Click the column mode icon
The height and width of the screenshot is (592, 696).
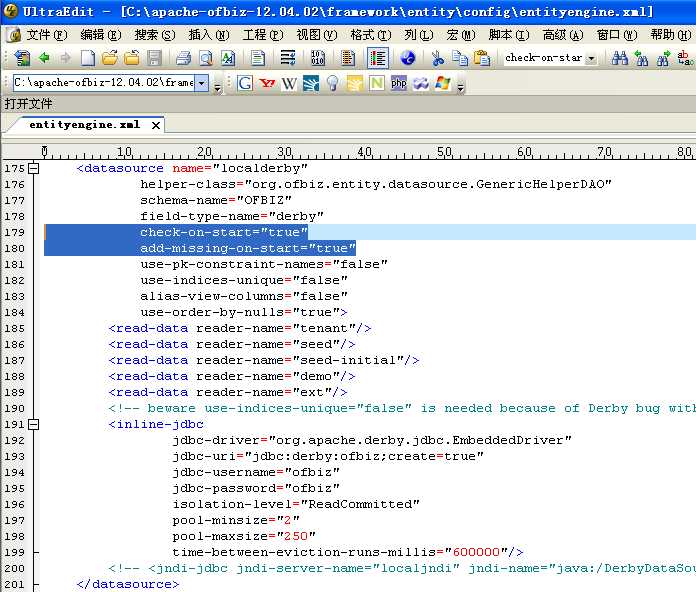point(348,58)
